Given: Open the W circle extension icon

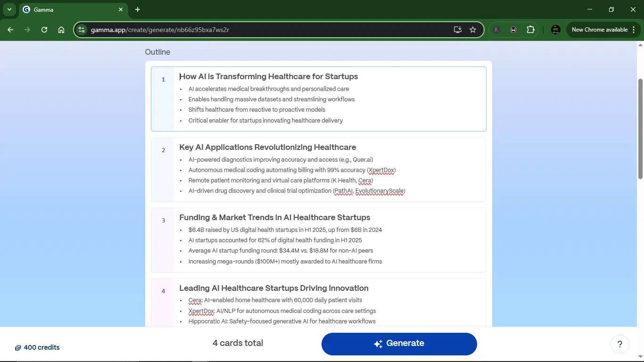Looking at the screenshot, I should 513,30.
